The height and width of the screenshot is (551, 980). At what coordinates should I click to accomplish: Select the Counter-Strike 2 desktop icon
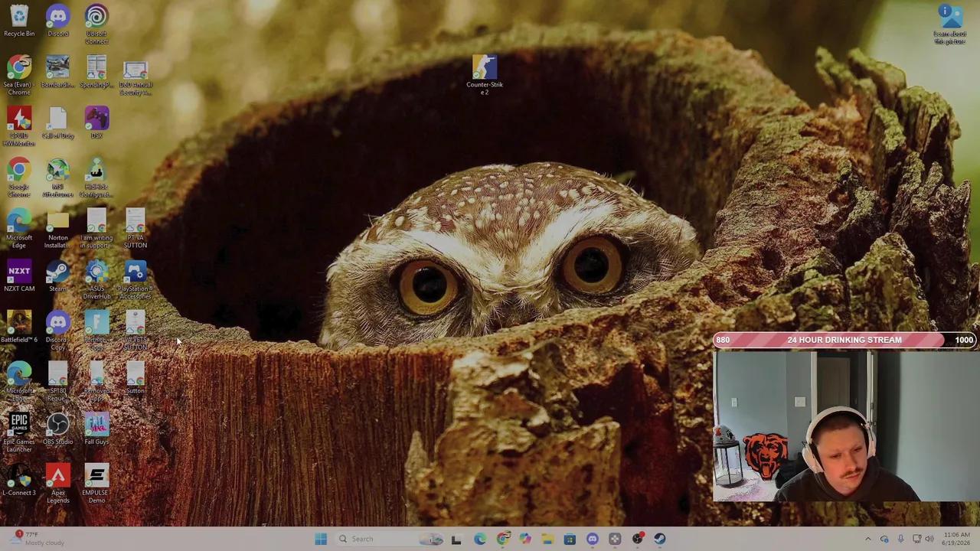tap(485, 75)
